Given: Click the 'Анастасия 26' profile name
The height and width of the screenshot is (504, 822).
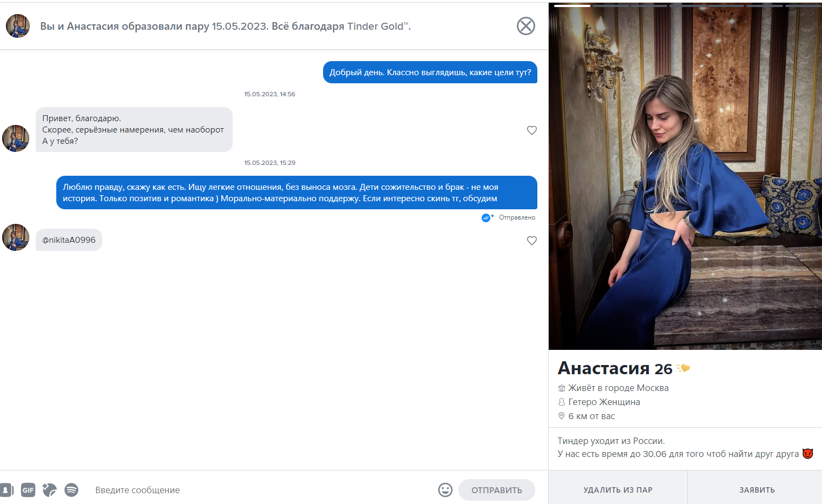Looking at the screenshot, I should (615, 368).
